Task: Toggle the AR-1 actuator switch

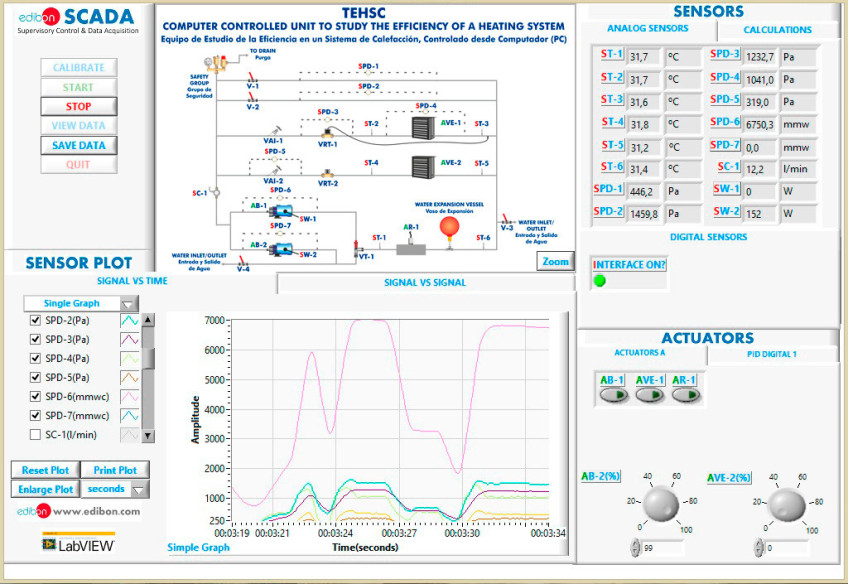Action: [686, 395]
